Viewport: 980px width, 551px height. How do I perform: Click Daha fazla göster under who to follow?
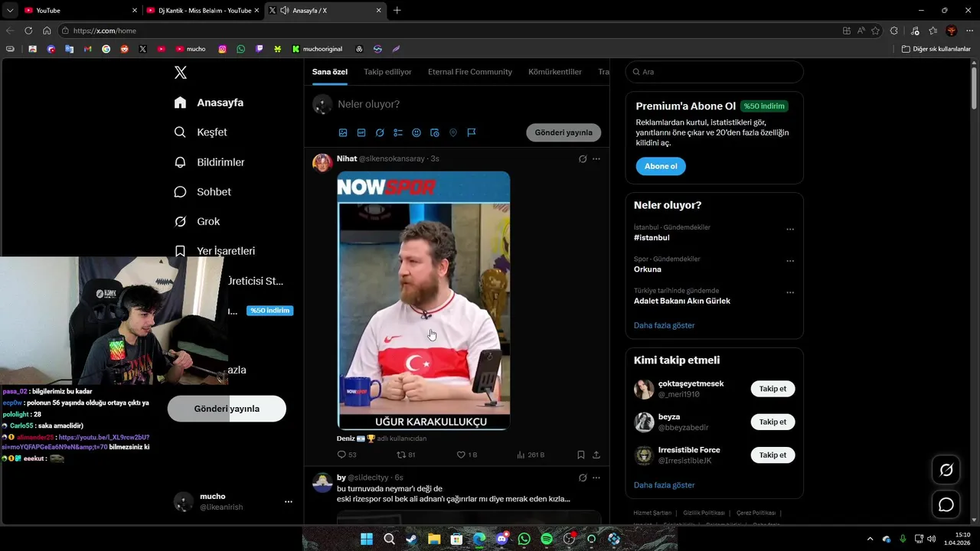tap(665, 485)
